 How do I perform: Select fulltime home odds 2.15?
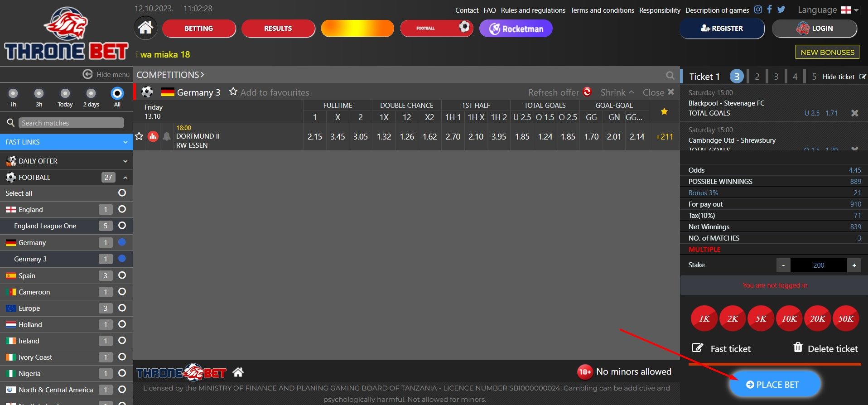pos(314,136)
